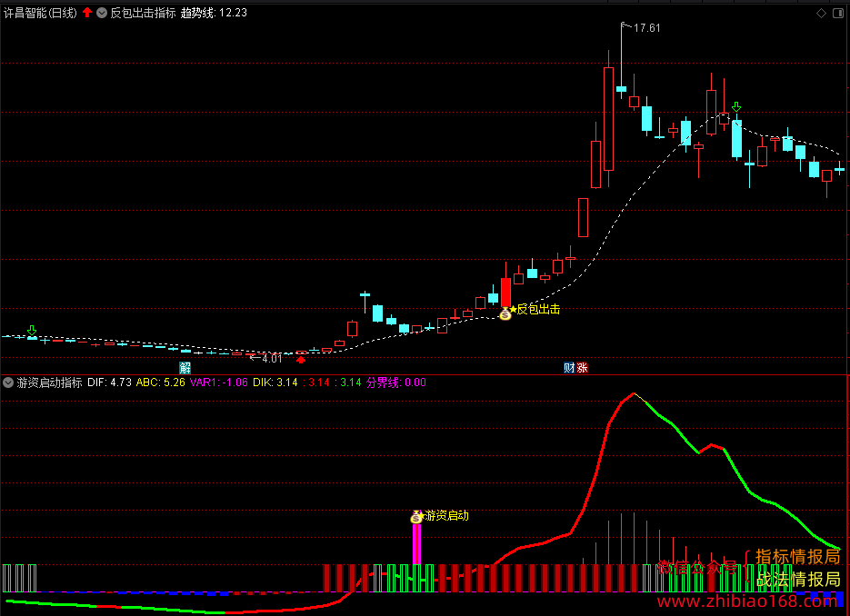Screen dimensions: 850x616
Task: Click the green down arrow near the second peak
Action: (x=736, y=106)
